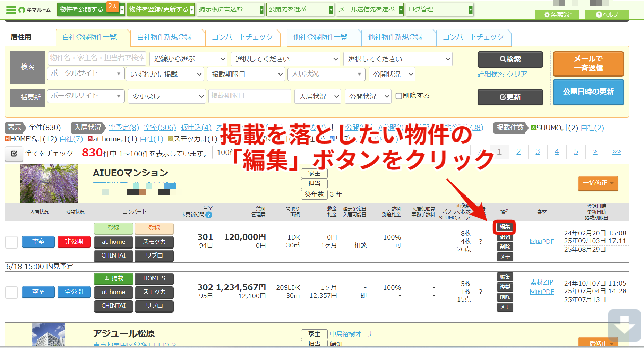The width and height of the screenshot is (644, 348).
Task: Click the orange 登録 convert button for room 301
Action: 154,228
